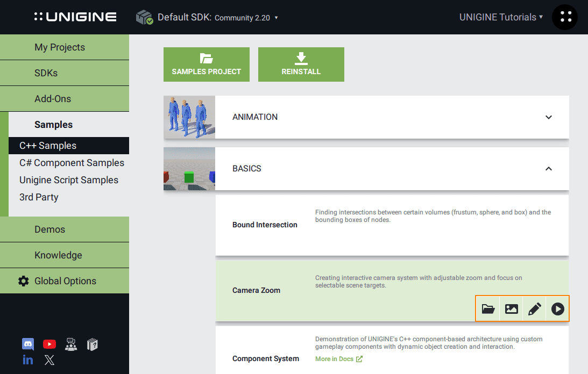Open the Discord community icon

click(28, 344)
